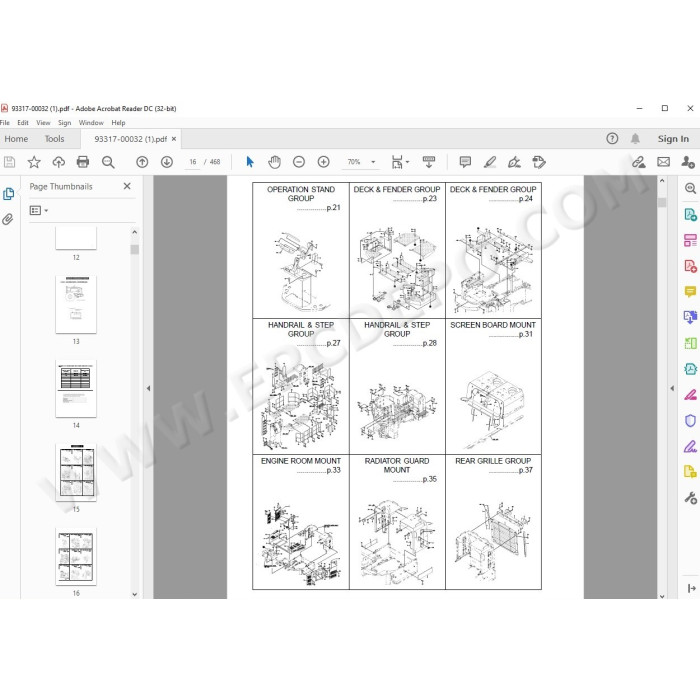Open the Sign menu
The height and width of the screenshot is (700, 700).
click(64, 123)
